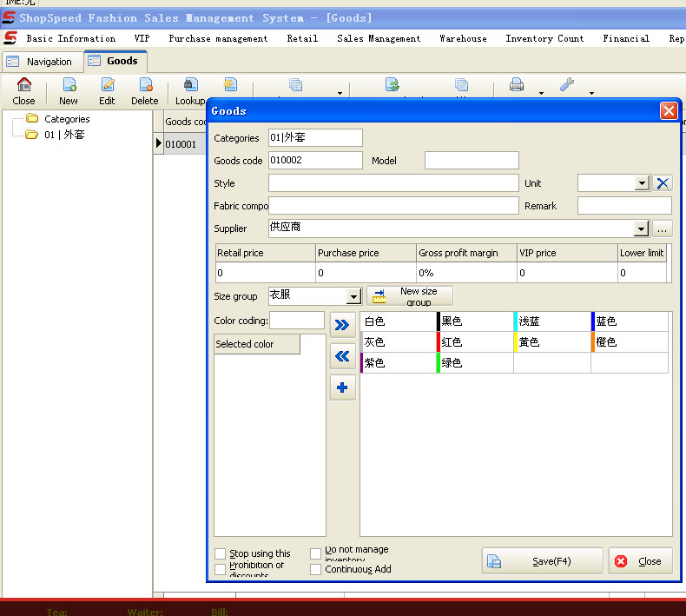The width and height of the screenshot is (686, 616).
Task: Click the Close button in Goods dialog
Action: tap(641, 561)
